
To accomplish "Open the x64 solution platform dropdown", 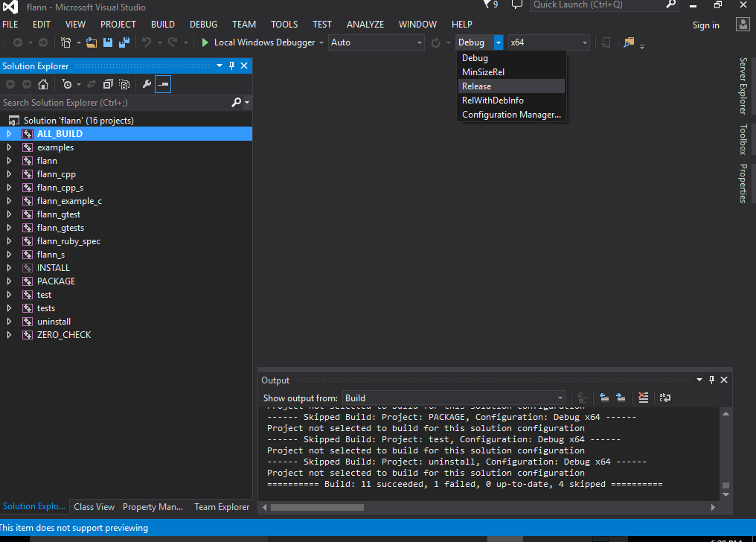I will tap(548, 42).
